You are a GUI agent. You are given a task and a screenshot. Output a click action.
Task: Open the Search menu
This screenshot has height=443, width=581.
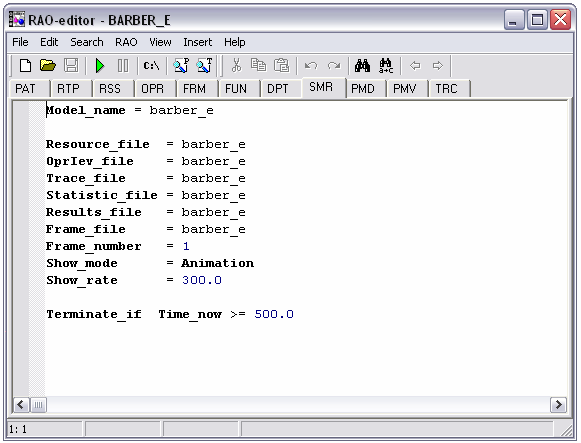(x=87, y=42)
